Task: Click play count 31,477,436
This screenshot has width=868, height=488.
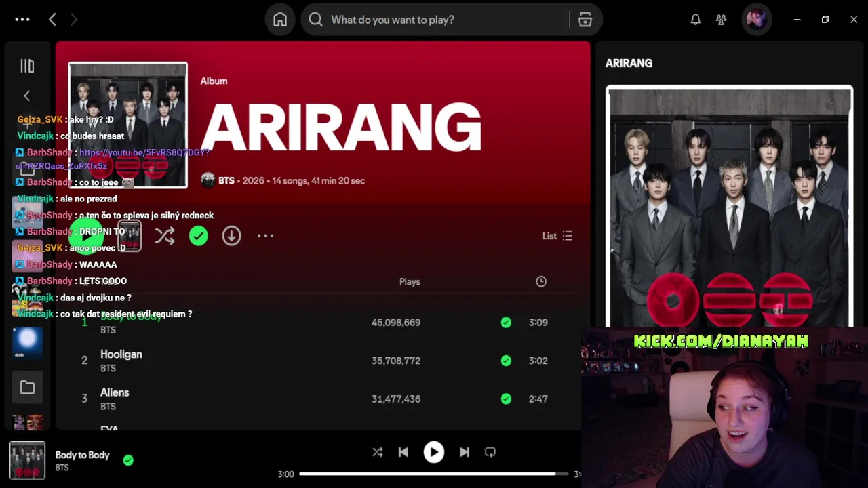Action: [396, 399]
